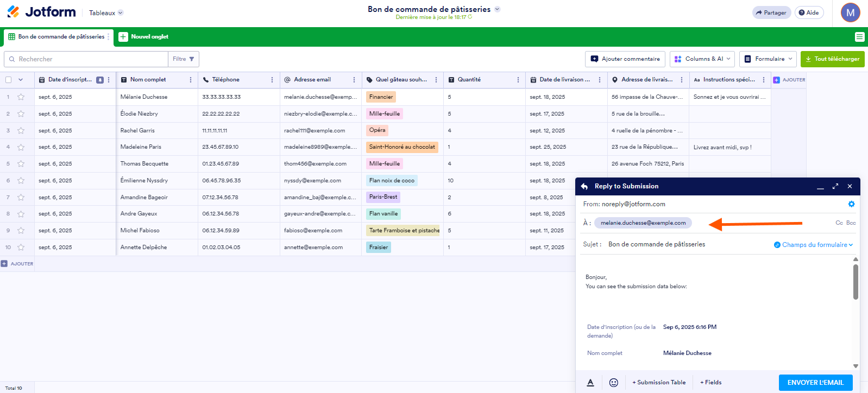Open the Nouvel onglet tab

[x=144, y=37]
